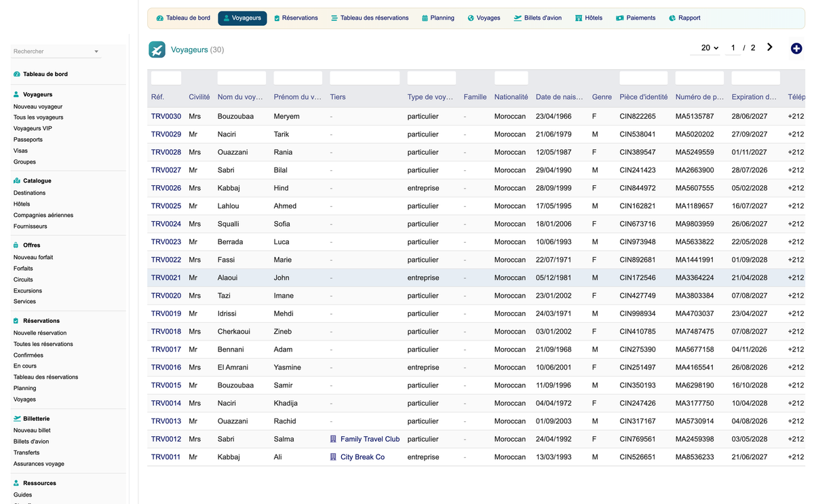Click the Planning tab calendar icon
814x504 pixels.
point(425,18)
